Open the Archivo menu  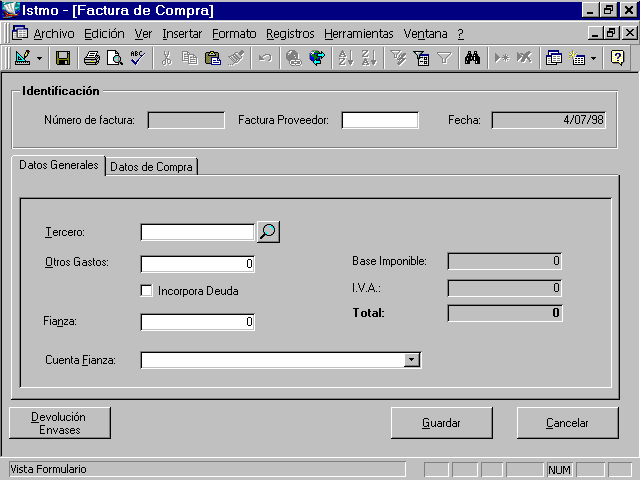coord(54,33)
